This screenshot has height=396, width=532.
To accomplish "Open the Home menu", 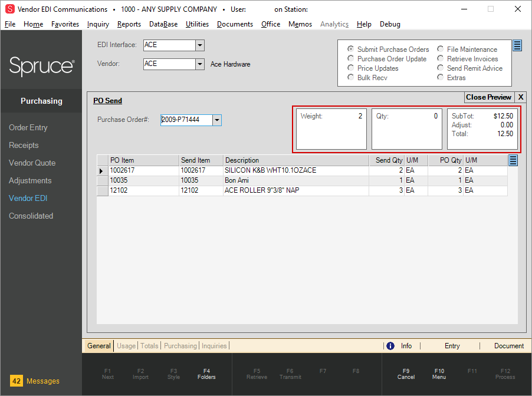I will pyautogui.click(x=33, y=24).
